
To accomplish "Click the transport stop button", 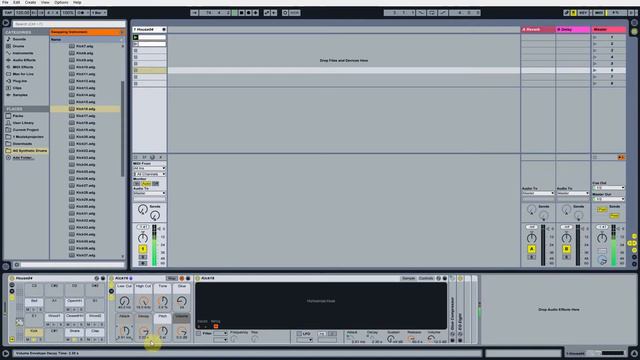I will pyautogui.click(x=242, y=13).
